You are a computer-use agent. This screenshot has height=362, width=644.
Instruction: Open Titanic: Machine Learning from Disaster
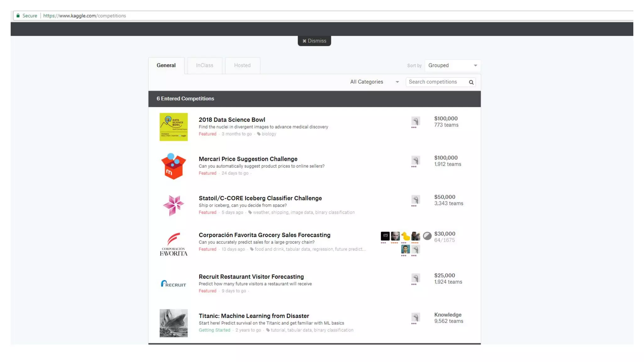click(253, 316)
